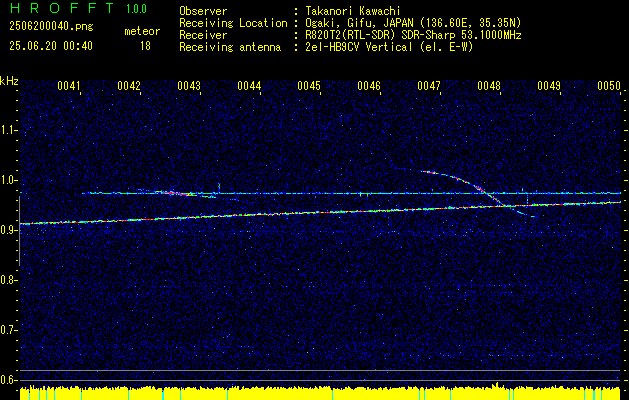Click the R820T2(RTL-SDR) SDR-Sharp receiver text

coord(414,35)
